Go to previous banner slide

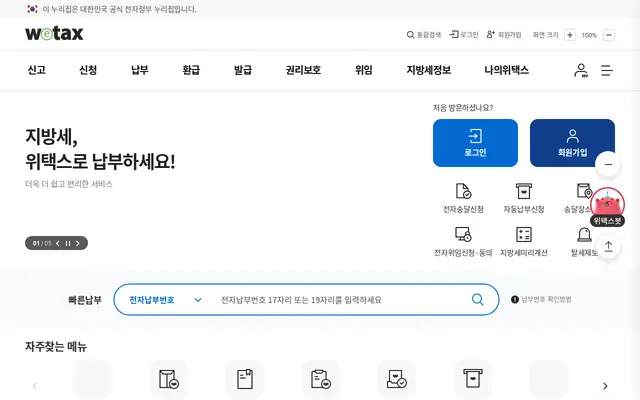(x=58, y=243)
